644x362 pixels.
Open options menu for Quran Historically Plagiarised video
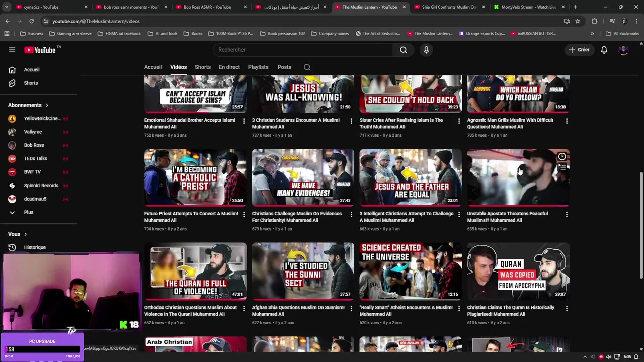(567, 308)
